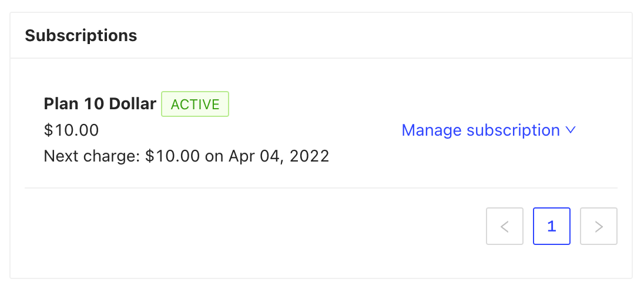Click the Subscriptions section heading
This screenshot has width=644, height=289.
point(81,35)
